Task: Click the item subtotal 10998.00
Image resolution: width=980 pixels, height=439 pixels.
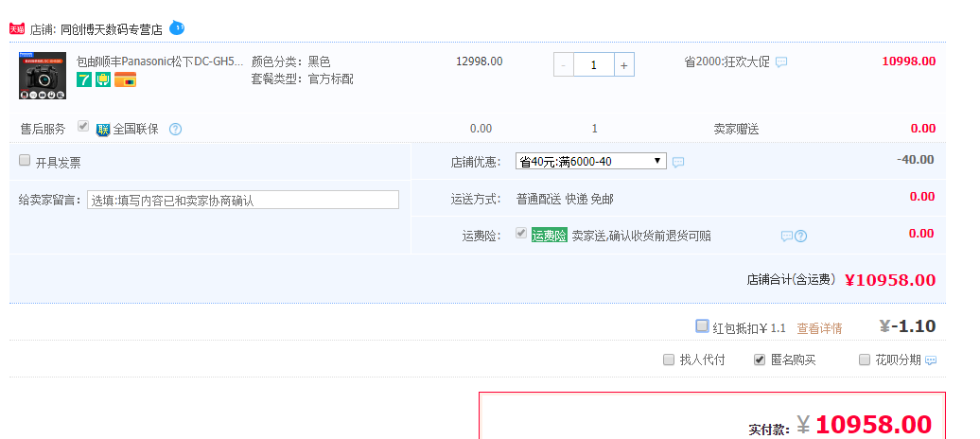Action: point(909,61)
